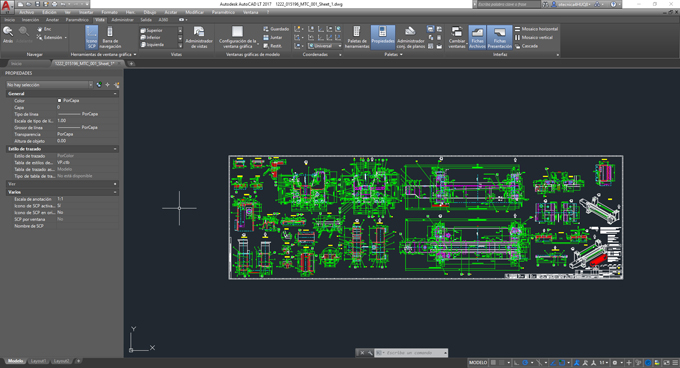The height and width of the screenshot is (368, 680).
Task: Click the Restit. viewport button
Action: coord(273,46)
